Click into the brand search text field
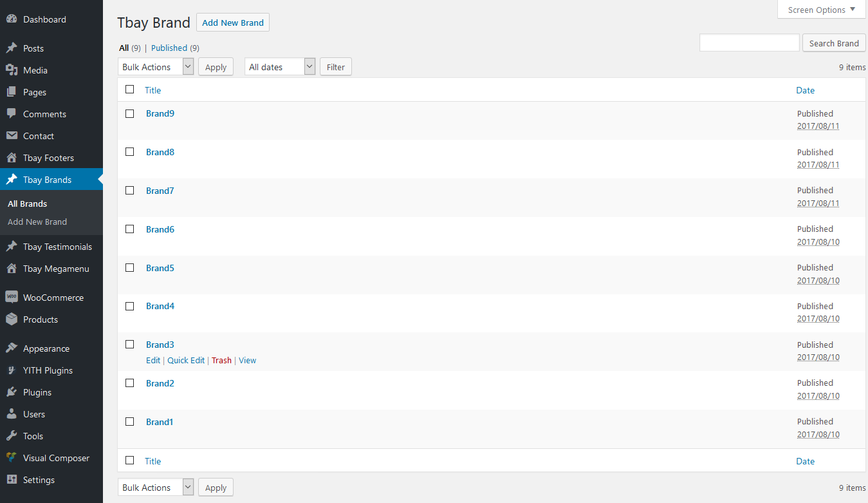Image resolution: width=868 pixels, height=503 pixels. [749, 43]
